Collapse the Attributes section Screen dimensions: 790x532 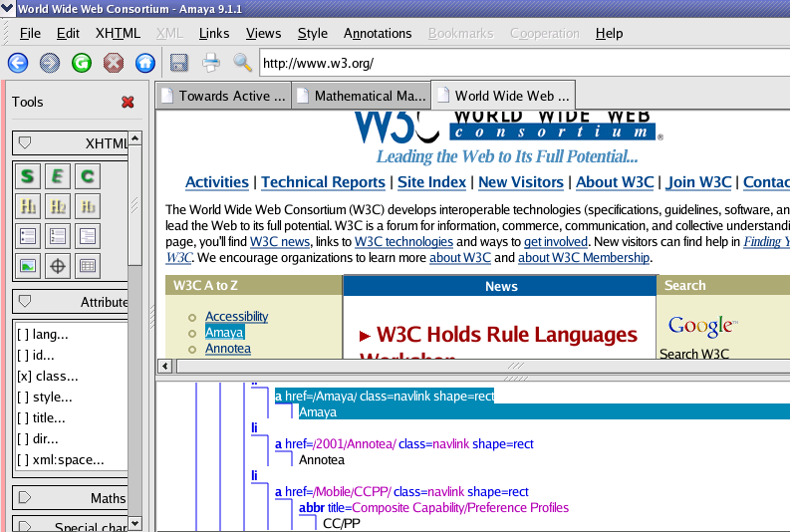[x=25, y=301]
